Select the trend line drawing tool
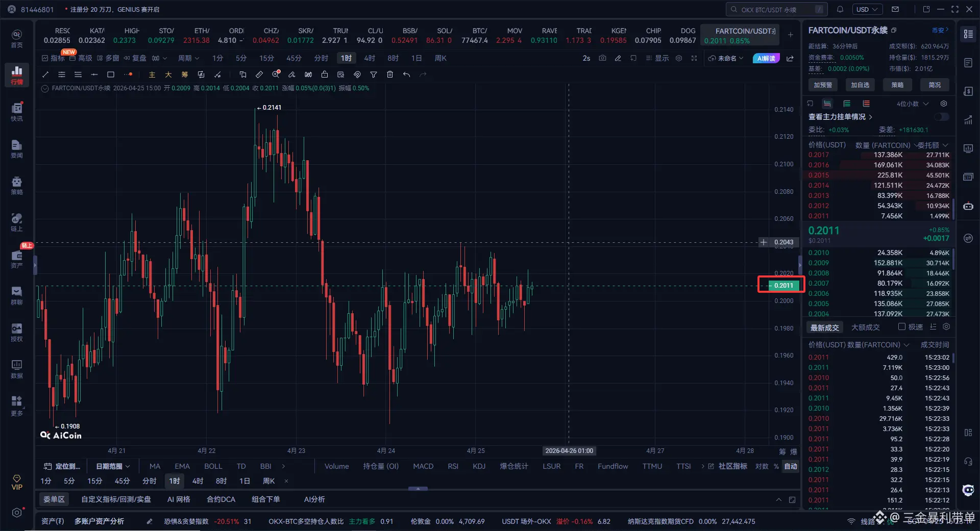The image size is (980, 531). point(45,74)
